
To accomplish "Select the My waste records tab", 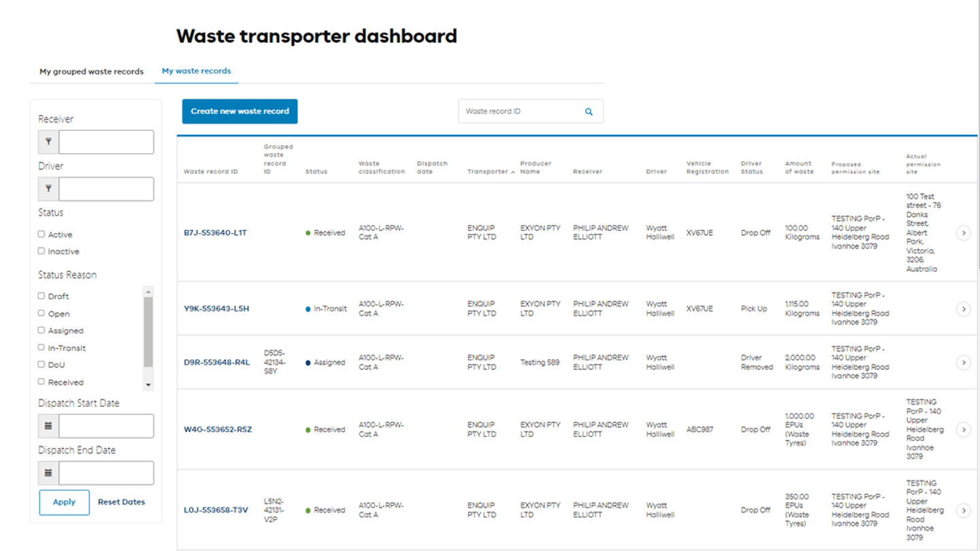I will coord(197,71).
